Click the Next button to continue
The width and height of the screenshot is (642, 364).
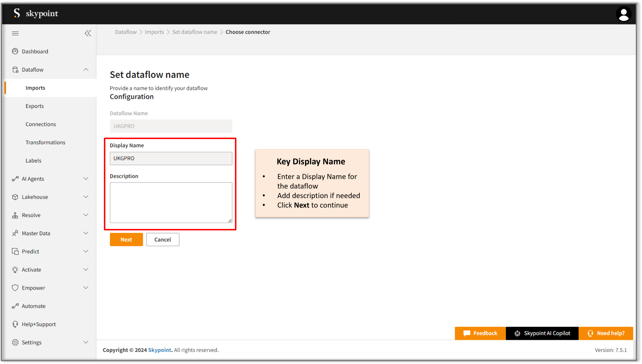point(126,239)
